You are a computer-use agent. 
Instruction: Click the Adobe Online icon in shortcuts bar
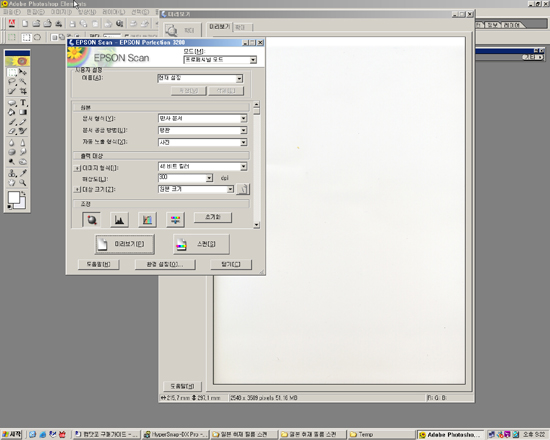pos(12,24)
